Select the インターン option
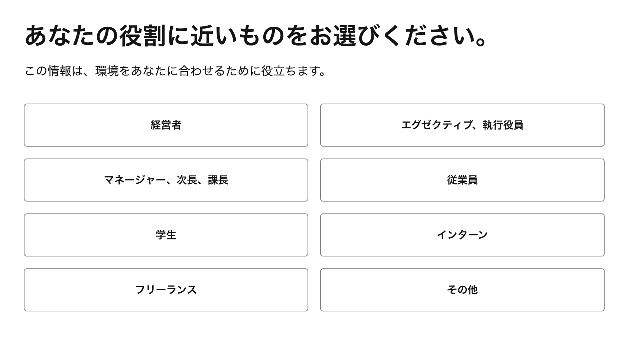This screenshot has width=644, height=340. coord(462,235)
